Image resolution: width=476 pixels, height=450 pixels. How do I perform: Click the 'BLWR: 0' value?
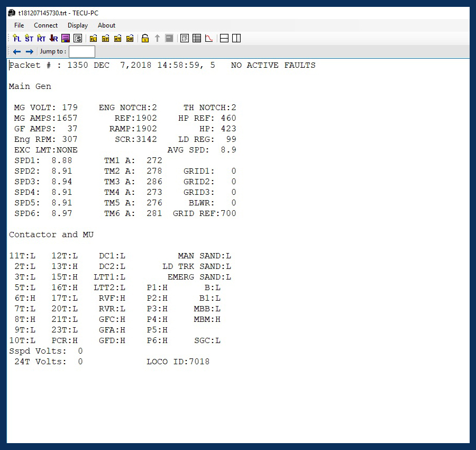pos(213,203)
